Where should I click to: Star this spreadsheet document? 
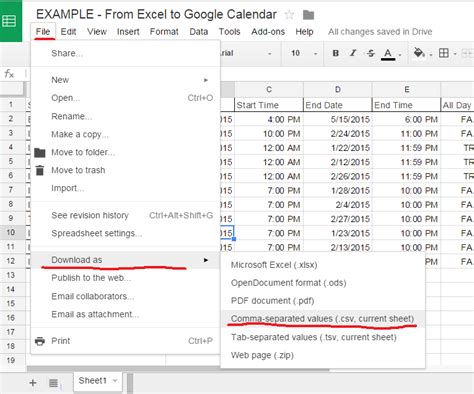pyautogui.click(x=289, y=15)
